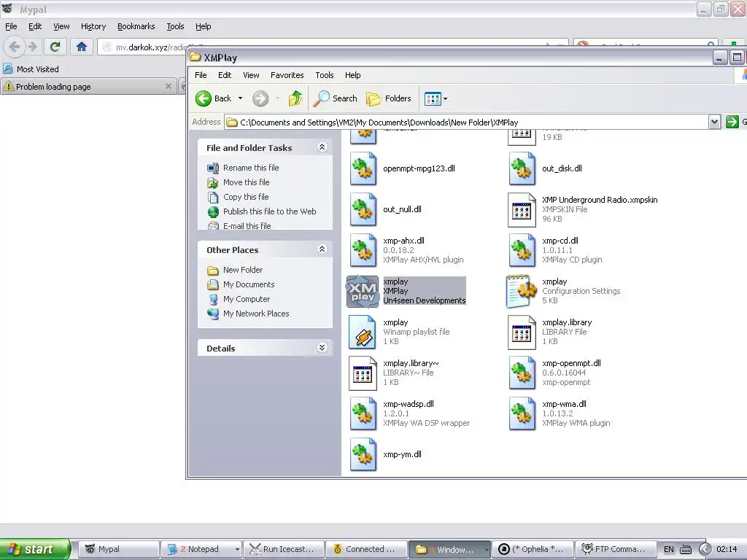Select xmplay Configuration Settings file icon
Viewport: 747px width, 560px height.
pos(522,292)
